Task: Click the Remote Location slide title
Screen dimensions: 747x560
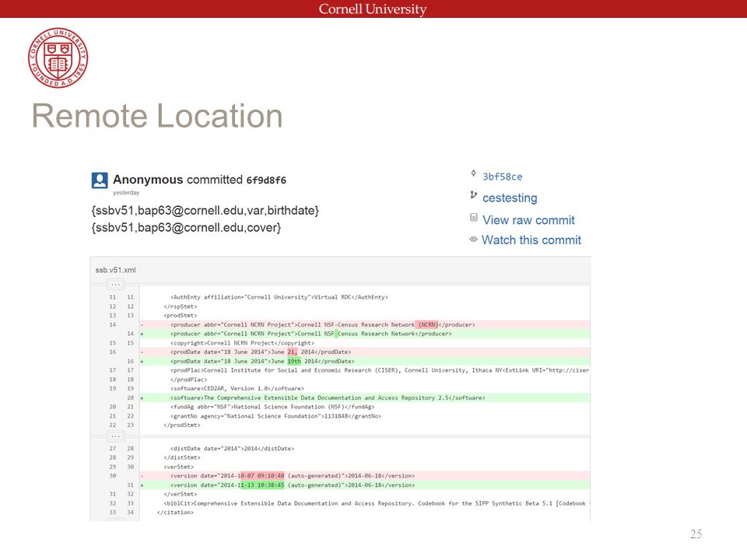Action: pyautogui.click(x=157, y=116)
